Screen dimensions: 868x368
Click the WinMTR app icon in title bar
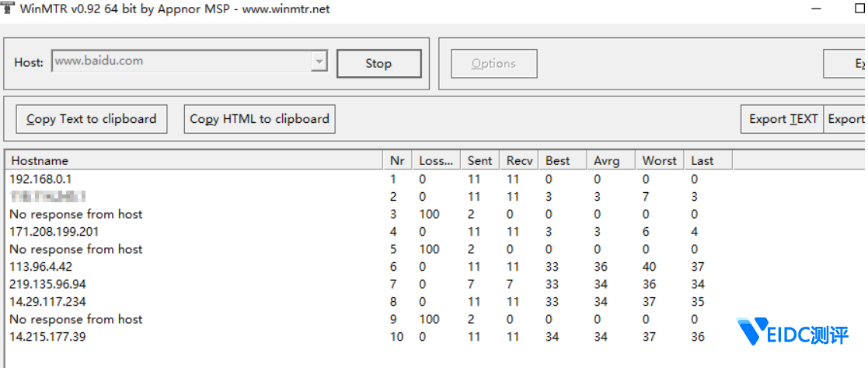tap(8, 9)
